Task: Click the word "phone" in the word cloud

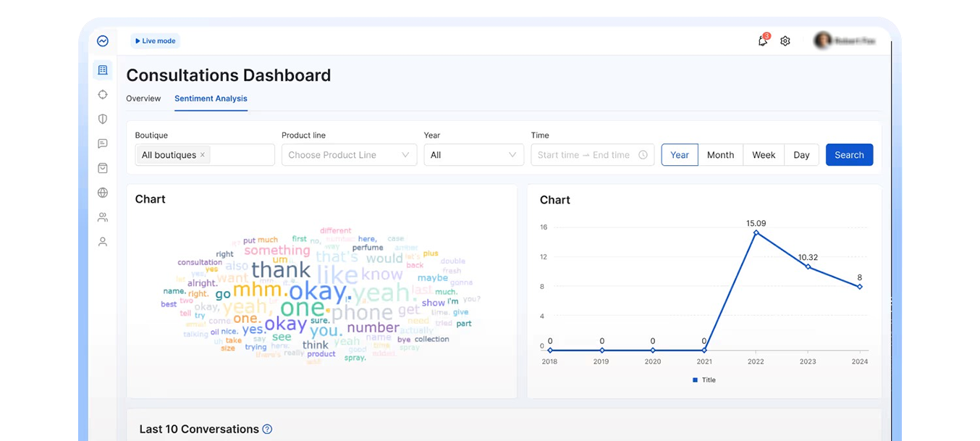Action: pyautogui.click(x=362, y=313)
